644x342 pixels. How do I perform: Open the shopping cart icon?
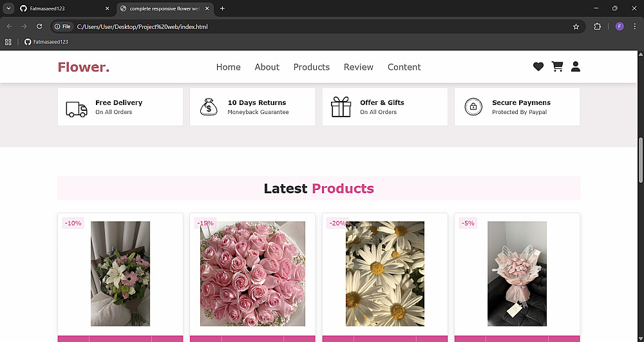pyautogui.click(x=557, y=66)
